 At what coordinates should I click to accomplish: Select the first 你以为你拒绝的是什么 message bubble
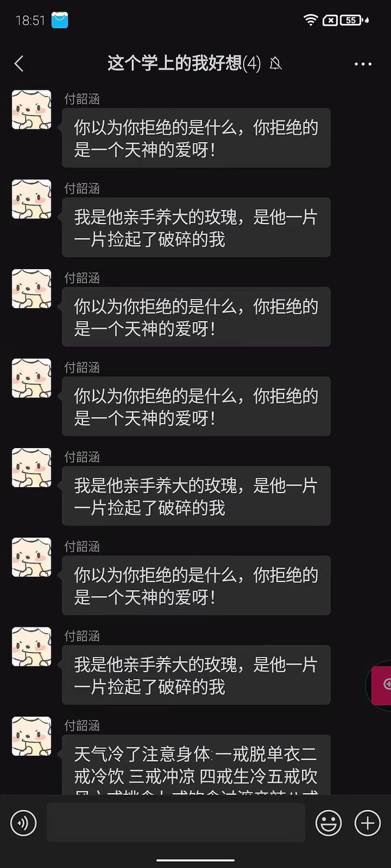196,138
